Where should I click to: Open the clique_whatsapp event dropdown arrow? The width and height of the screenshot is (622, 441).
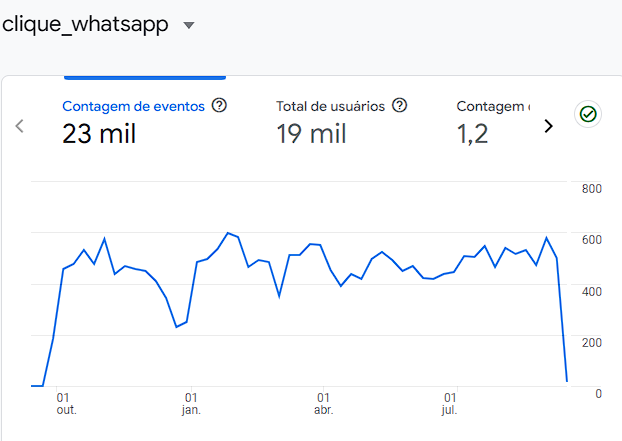pos(189,26)
